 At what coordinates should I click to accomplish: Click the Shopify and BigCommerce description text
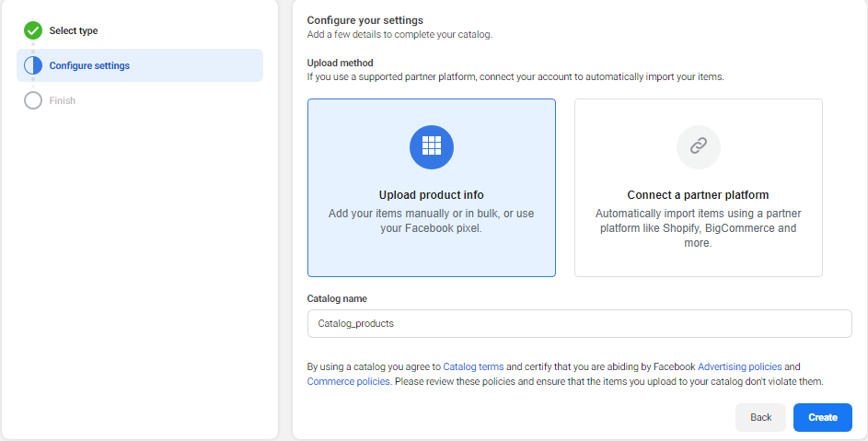point(698,229)
